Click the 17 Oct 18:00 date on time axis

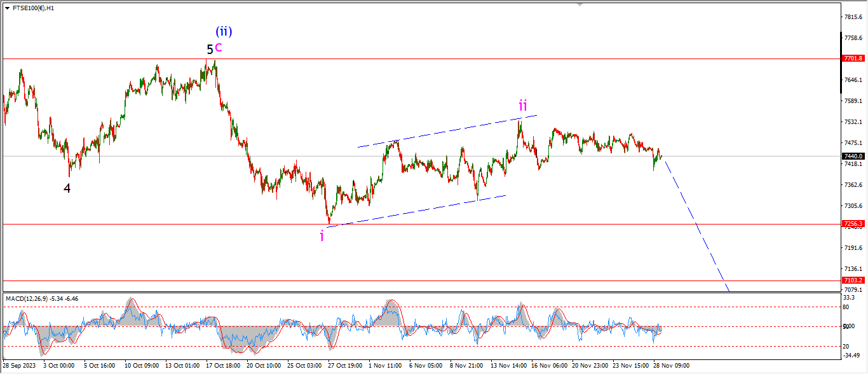[x=222, y=366]
